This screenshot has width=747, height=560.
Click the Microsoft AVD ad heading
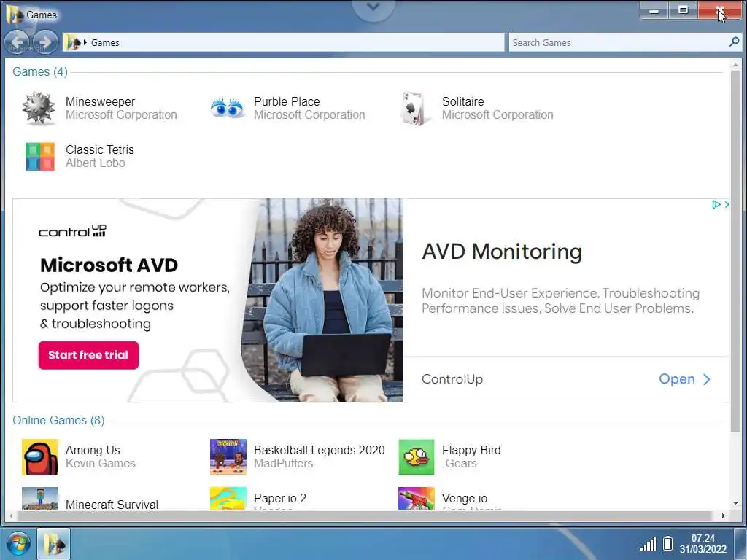coord(109,265)
